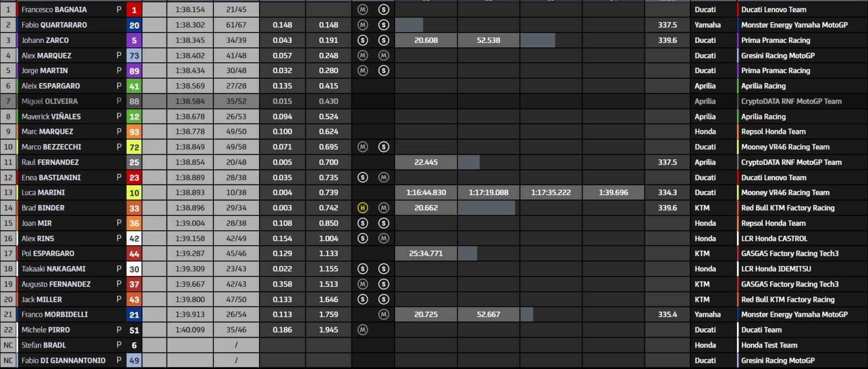Click the left S tyre icon for Joan Mir
This screenshot has width=868, height=369.
[363, 223]
